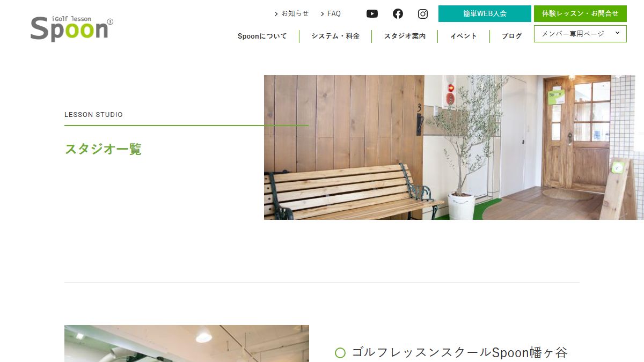Click the 簡単WEB入会 button

point(485,14)
